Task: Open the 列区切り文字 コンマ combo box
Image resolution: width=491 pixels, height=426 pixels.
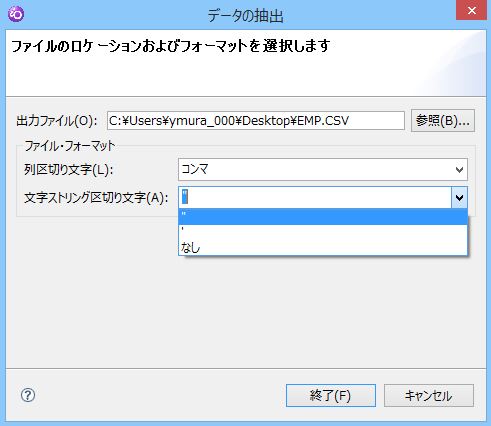Action: click(x=323, y=170)
